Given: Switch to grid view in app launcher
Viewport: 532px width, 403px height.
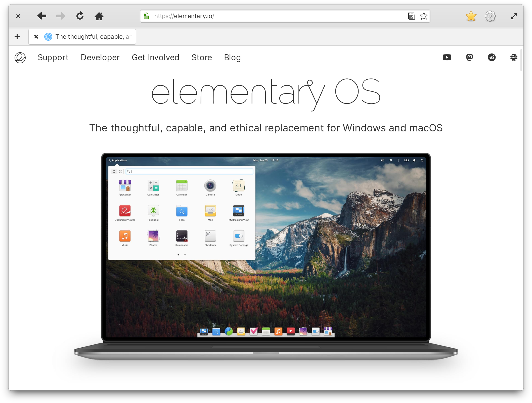Looking at the screenshot, I should (x=114, y=171).
